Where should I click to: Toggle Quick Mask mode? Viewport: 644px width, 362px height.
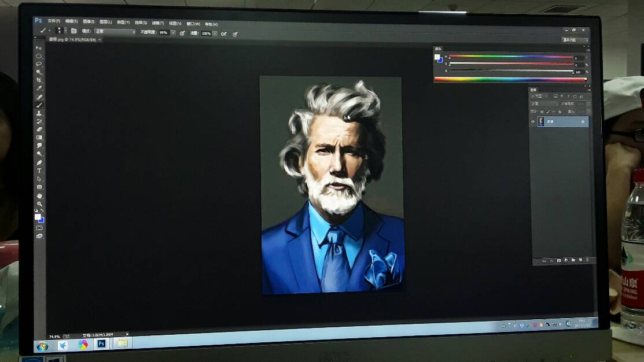pos(39,228)
